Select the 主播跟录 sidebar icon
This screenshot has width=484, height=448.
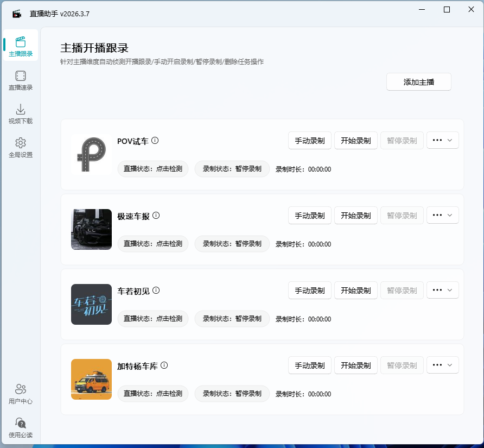point(20,41)
